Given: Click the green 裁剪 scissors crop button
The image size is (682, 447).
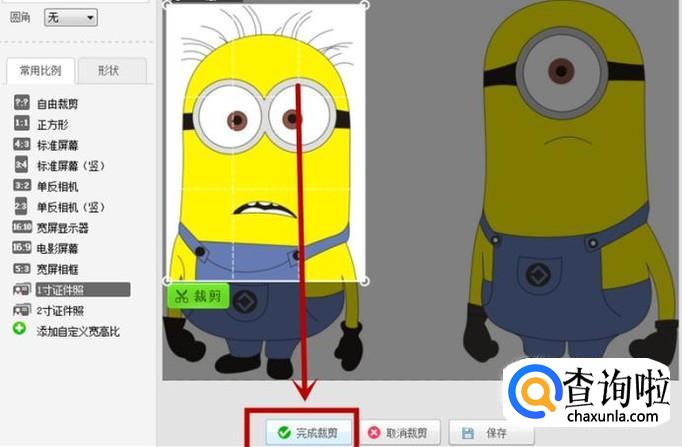Looking at the screenshot, I should click(x=197, y=296).
